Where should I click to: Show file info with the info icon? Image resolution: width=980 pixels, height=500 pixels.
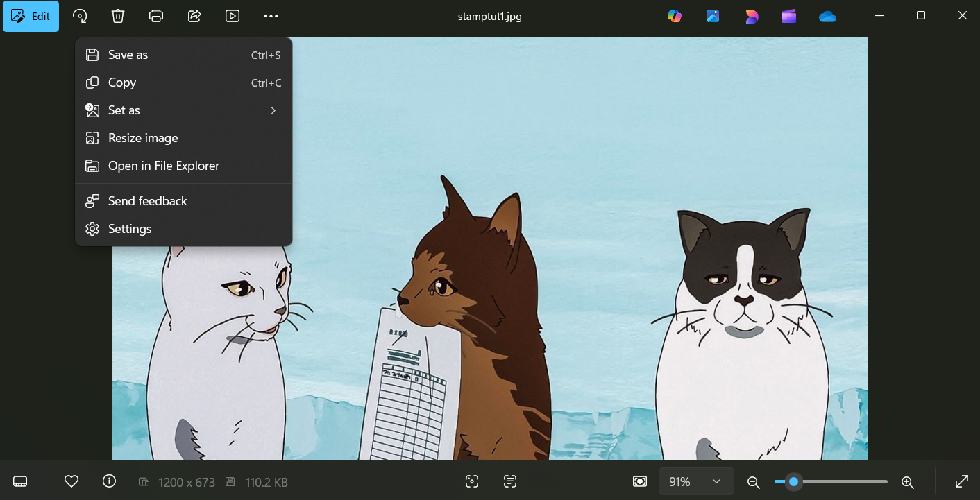tap(109, 481)
